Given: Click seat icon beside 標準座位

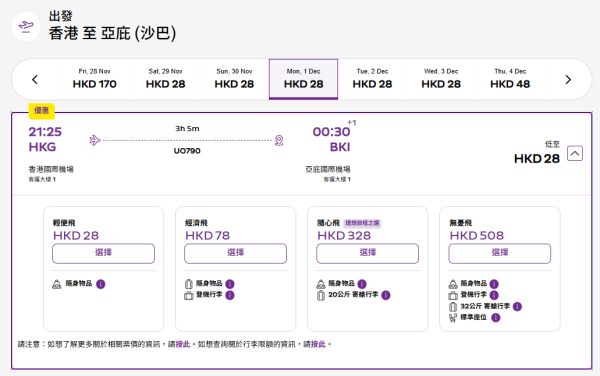Looking at the screenshot, I should tap(453, 318).
